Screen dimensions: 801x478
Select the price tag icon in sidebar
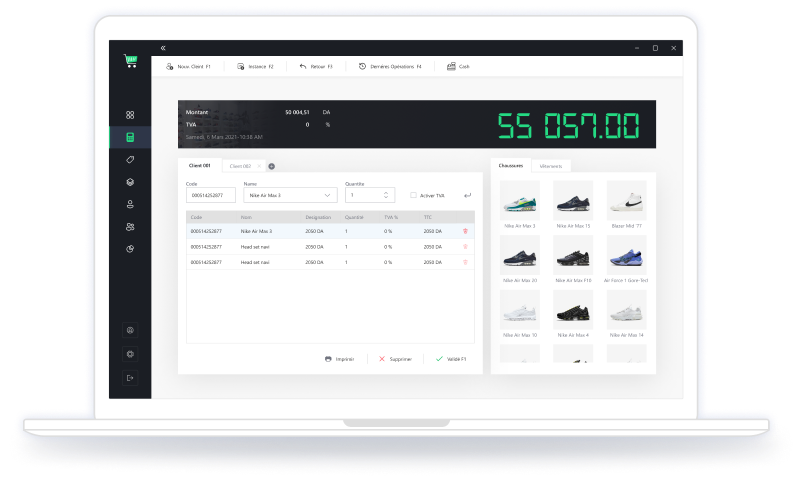point(130,160)
